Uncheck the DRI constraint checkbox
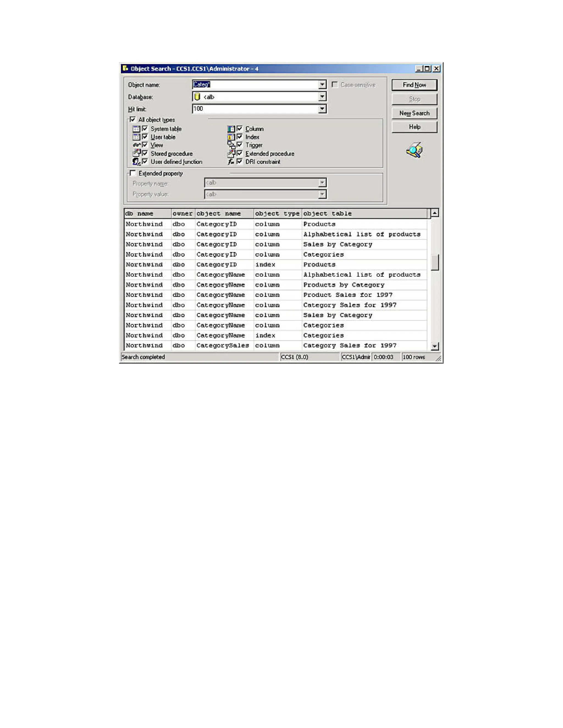563x728 pixels. coord(239,162)
